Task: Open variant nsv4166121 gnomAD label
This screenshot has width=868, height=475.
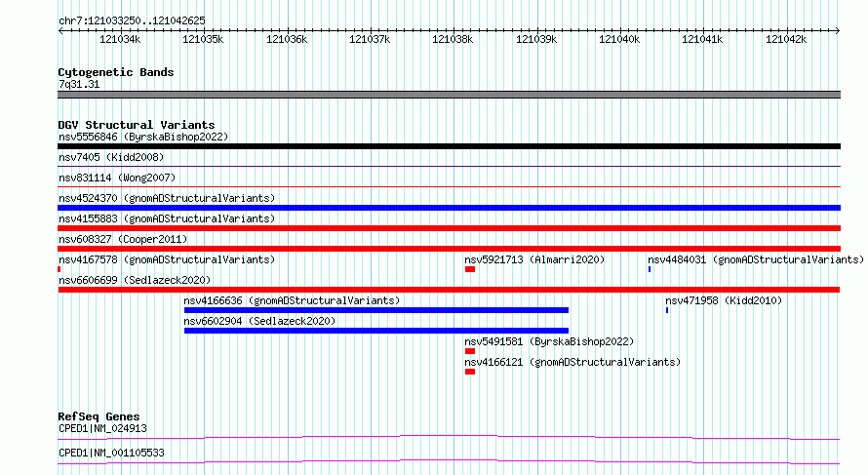Action: pos(572,362)
